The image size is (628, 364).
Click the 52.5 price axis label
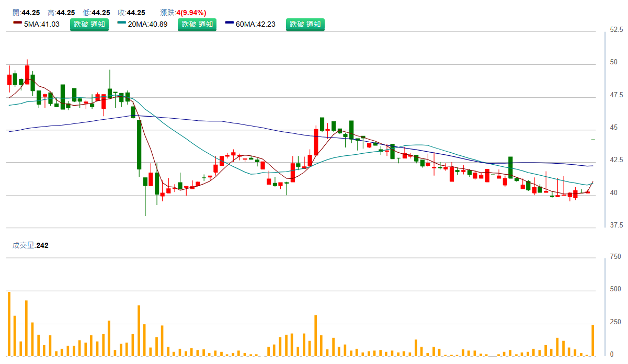[617, 30]
